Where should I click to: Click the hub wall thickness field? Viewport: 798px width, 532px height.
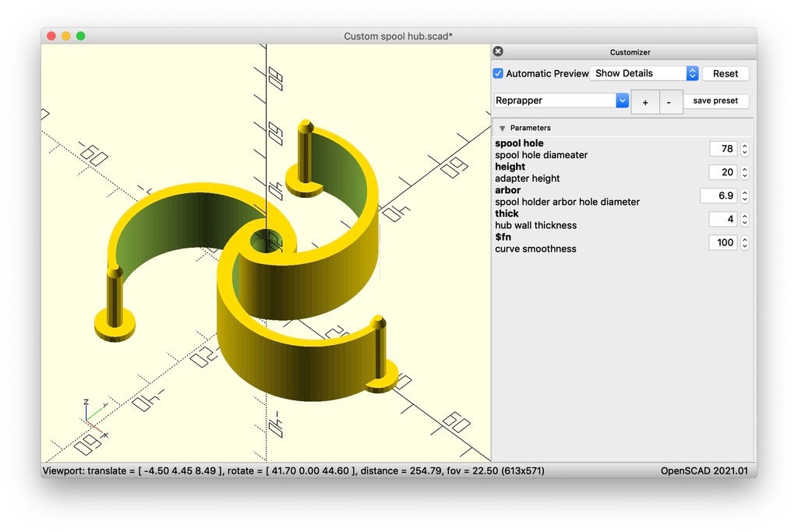coord(723,220)
